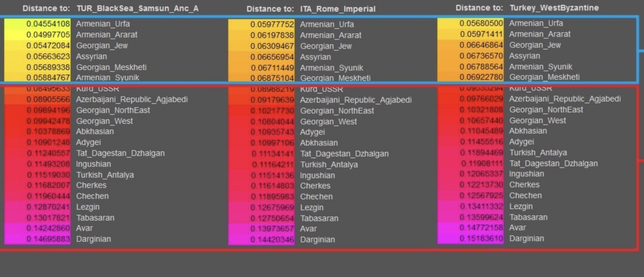Click Ingushian under ITA_Rome_Imperial
The image size is (644, 277).
coord(317,176)
